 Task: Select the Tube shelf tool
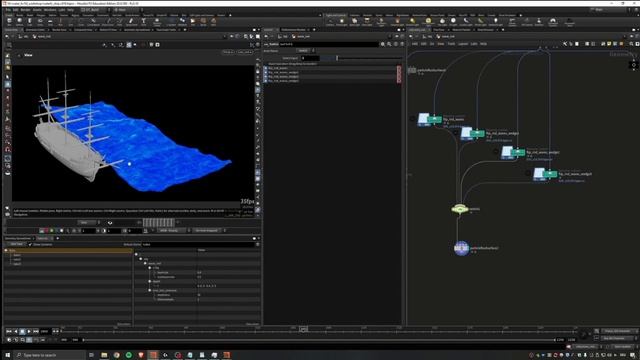click(29, 22)
